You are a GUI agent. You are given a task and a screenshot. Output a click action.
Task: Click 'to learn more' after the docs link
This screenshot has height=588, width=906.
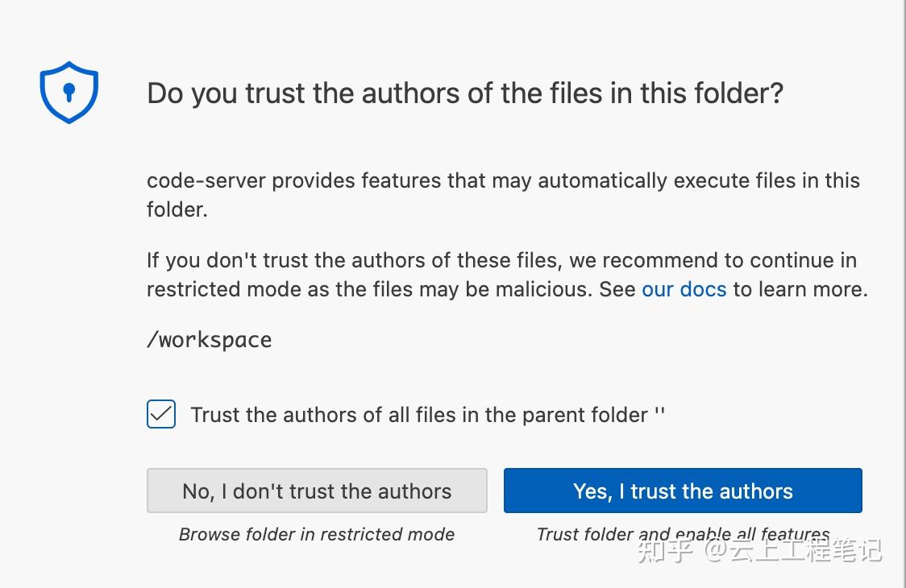tap(800, 289)
